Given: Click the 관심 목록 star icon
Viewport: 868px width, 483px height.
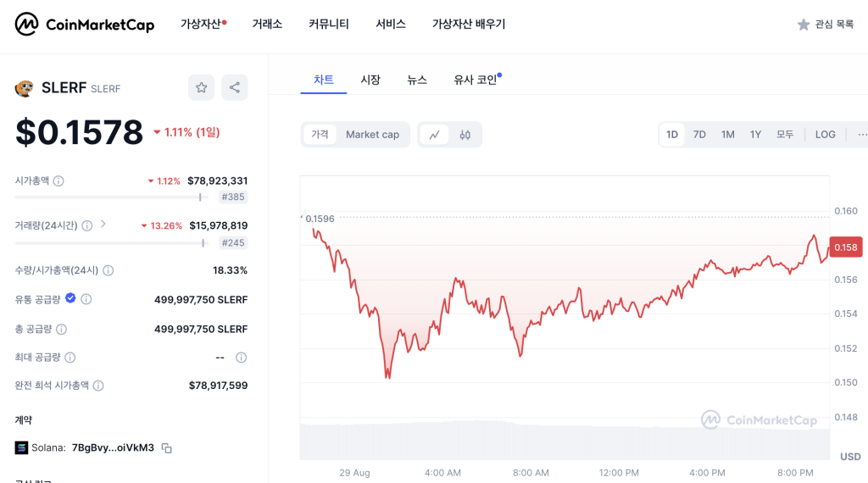Looking at the screenshot, I should point(804,25).
